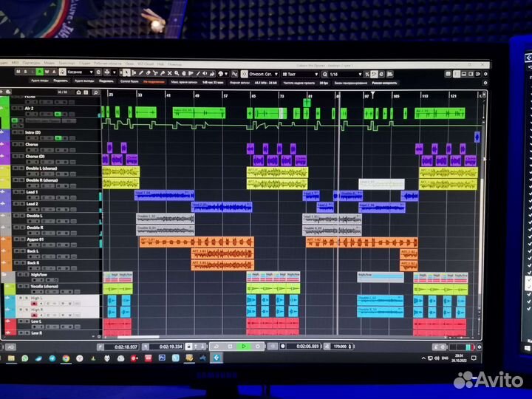Select the Double L (chorus) track
This screenshot has width=532, height=399.
(x=44, y=168)
